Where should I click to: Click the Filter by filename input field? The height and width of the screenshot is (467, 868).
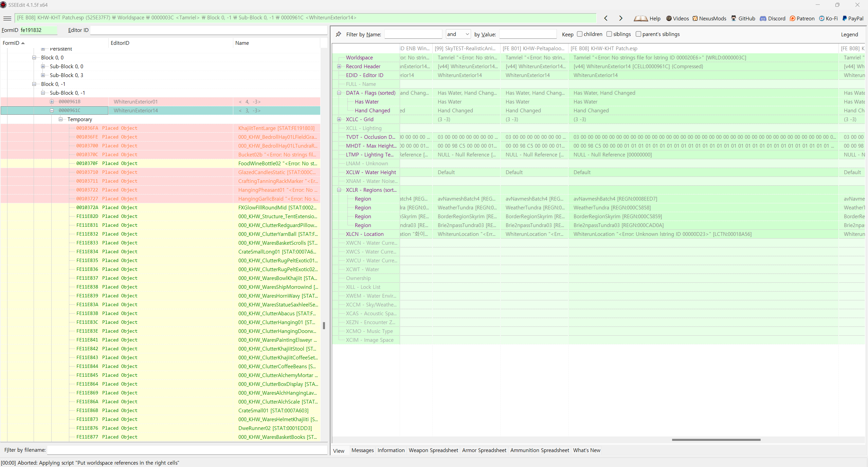click(187, 450)
